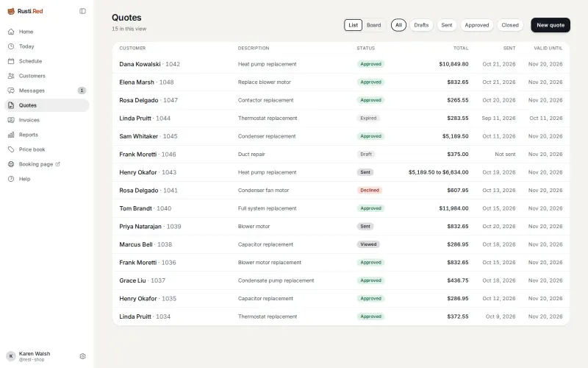
Task: Open Dana Kowalski quote 1042
Action: pos(341,64)
